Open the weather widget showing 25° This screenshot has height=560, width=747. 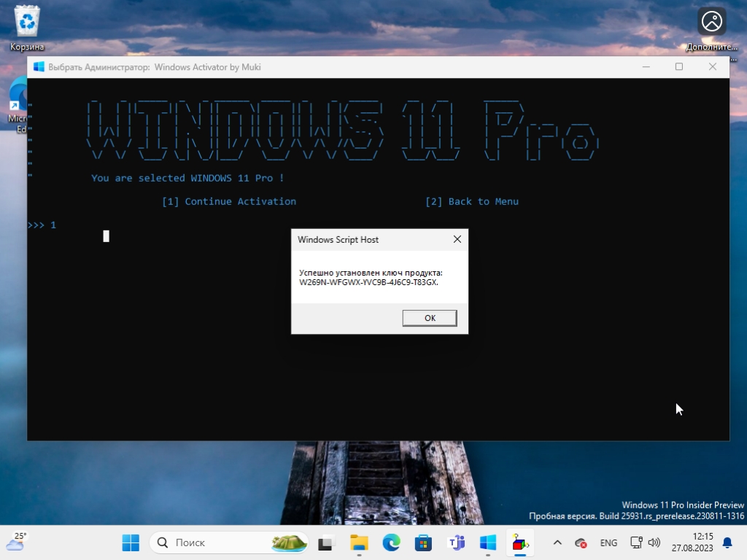(15, 542)
